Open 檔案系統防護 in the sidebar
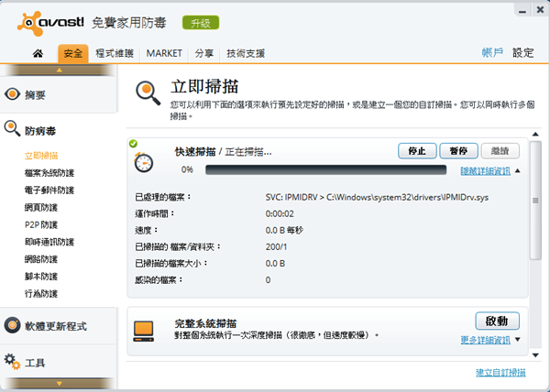The image size is (550, 392). tap(49, 173)
